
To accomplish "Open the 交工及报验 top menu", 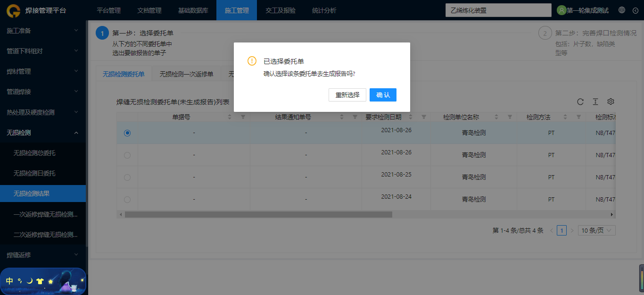I will (281, 10).
